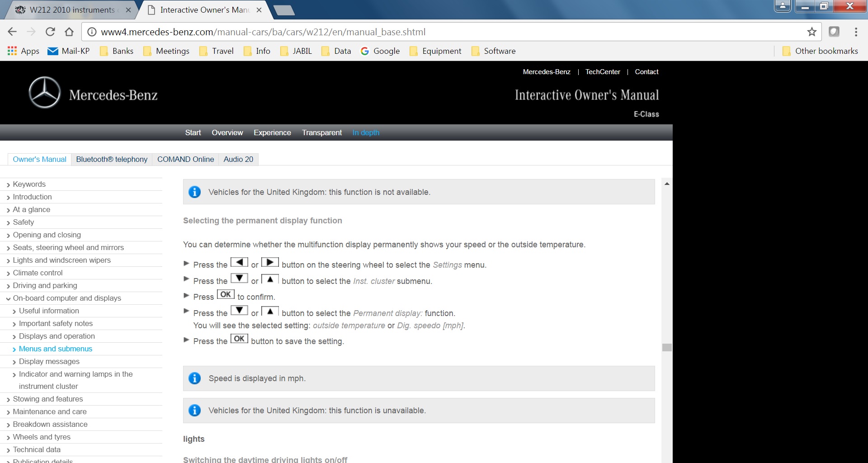Screen dimensions: 868x463
Task: Switch to the Bluetooth telephony tab
Action: click(112, 159)
